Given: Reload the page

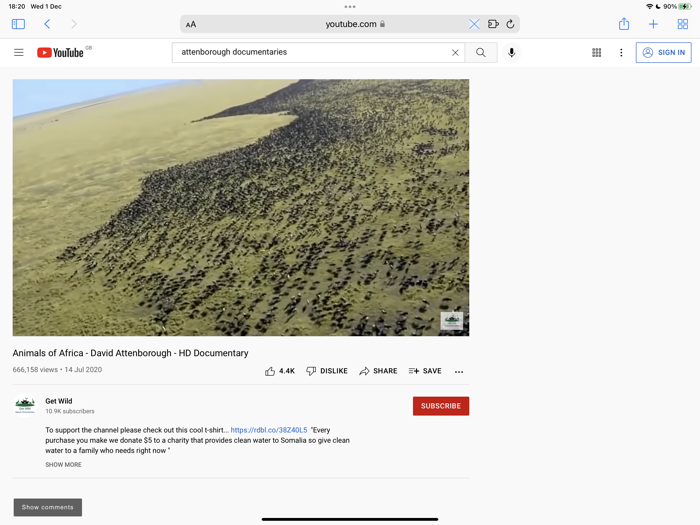Looking at the screenshot, I should (510, 24).
